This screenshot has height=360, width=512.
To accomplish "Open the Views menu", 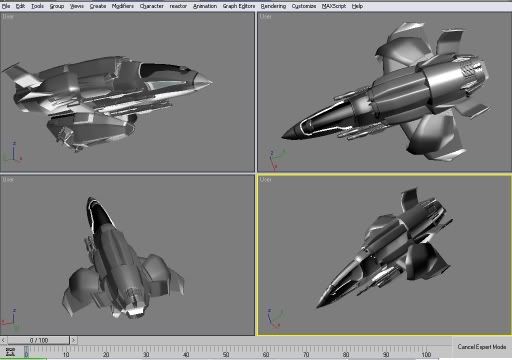I will (x=77, y=6).
